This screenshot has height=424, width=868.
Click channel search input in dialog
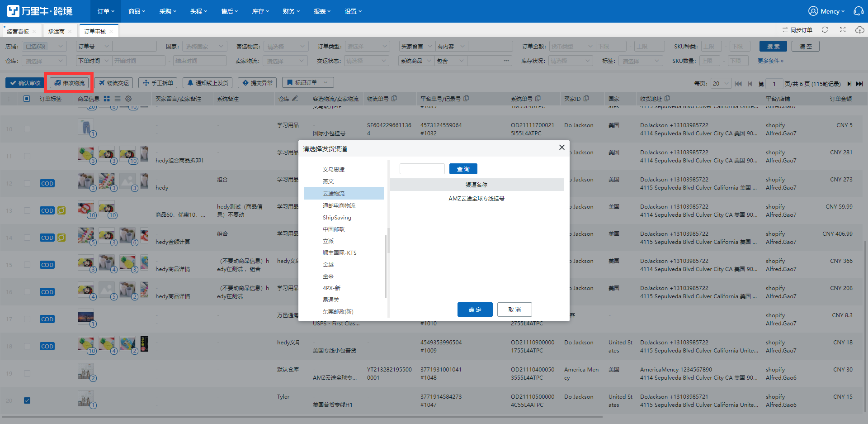422,169
